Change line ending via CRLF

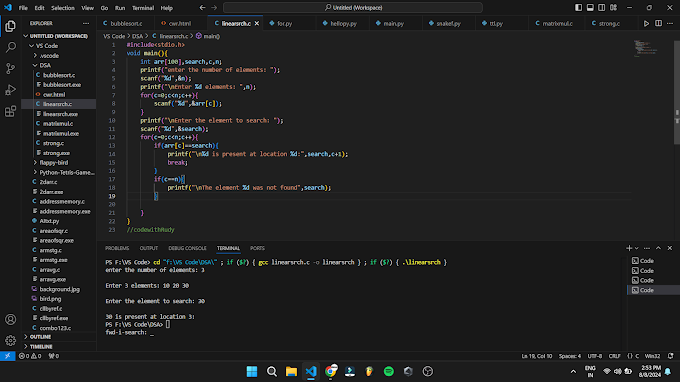[x=615, y=356]
